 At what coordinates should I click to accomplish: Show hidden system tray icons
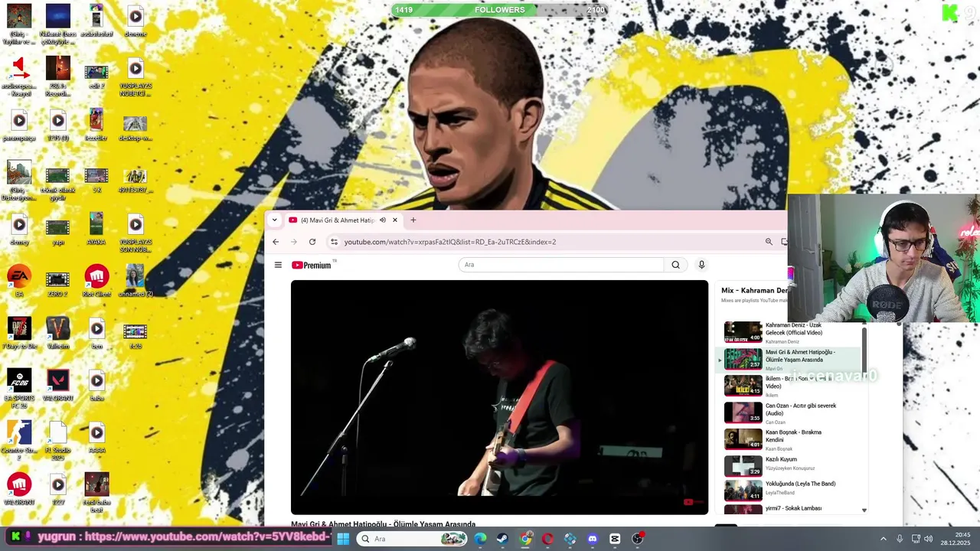coord(883,539)
